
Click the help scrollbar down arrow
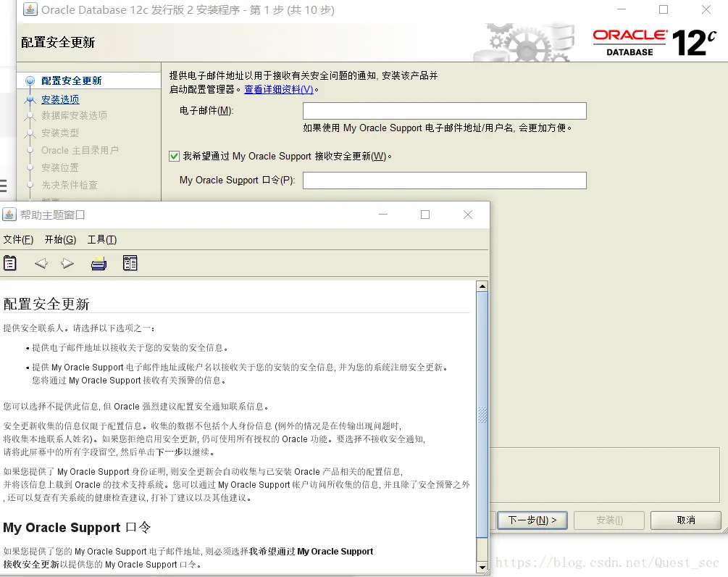482,568
